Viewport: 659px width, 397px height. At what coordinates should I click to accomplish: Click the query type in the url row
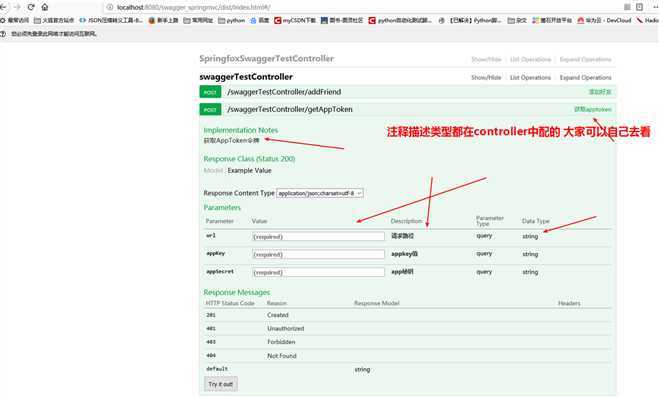(484, 236)
